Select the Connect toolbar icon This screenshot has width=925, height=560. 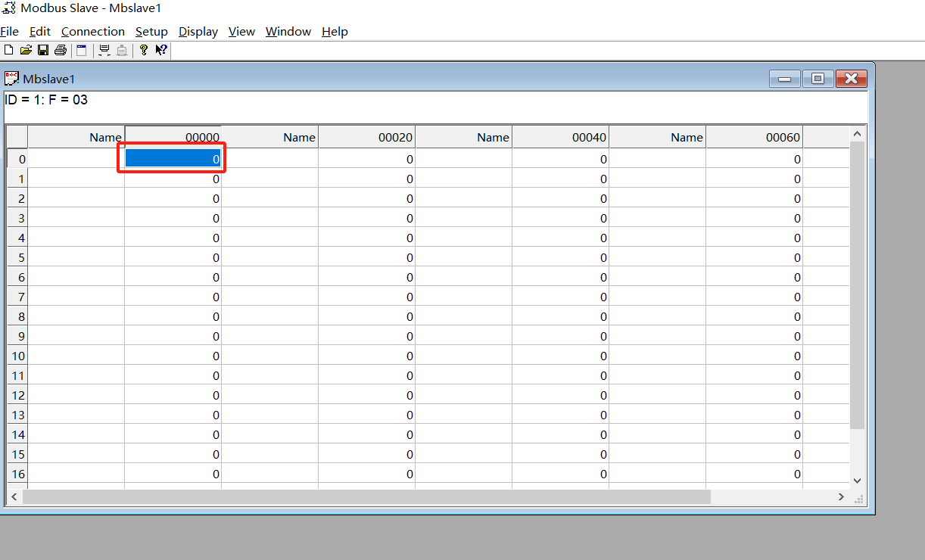tap(104, 50)
